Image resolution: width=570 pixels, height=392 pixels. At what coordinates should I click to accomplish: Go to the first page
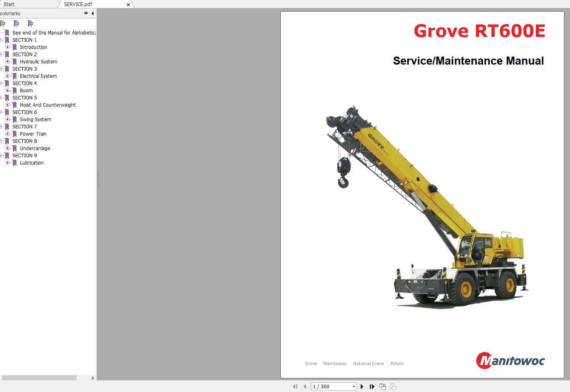pyautogui.click(x=295, y=386)
